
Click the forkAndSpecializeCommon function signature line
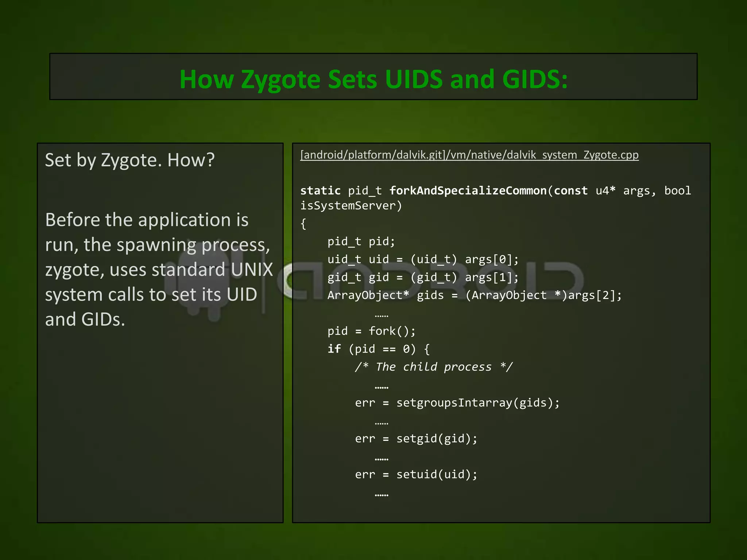point(496,191)
